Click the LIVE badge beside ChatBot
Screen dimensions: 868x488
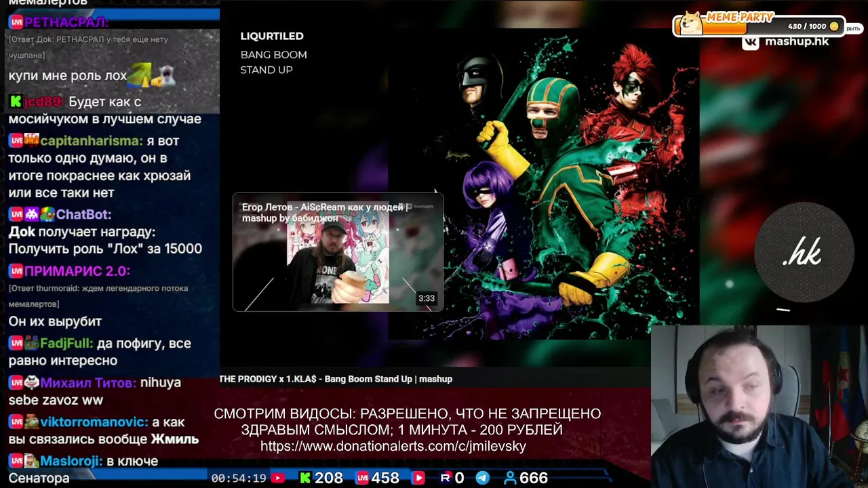[x=16, y=214]
